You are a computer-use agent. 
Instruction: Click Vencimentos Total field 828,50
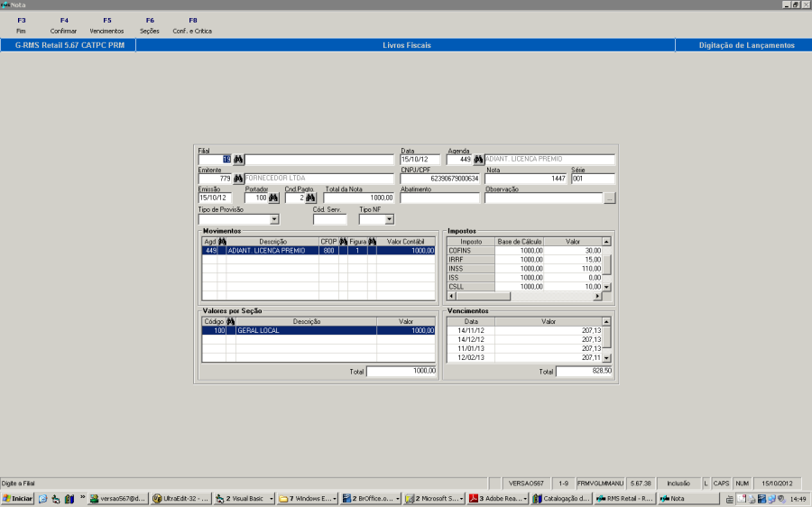click(x=584, y=372)
